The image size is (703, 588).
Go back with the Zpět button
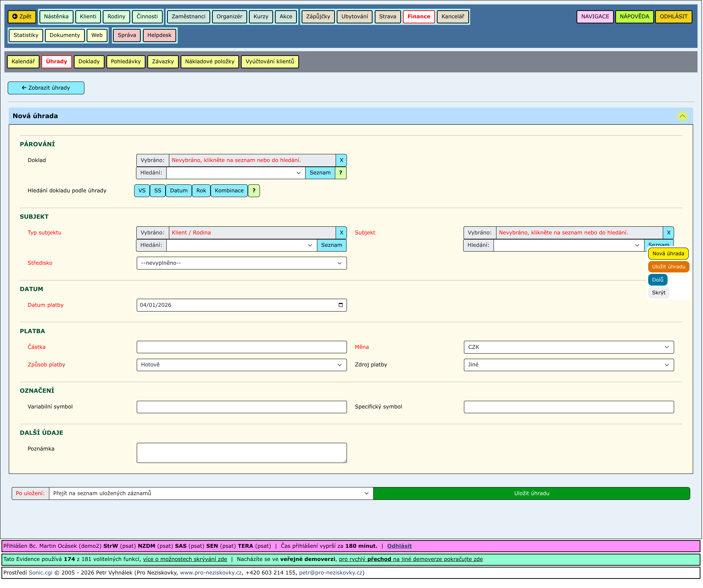pyautogui.click(x=22, y=16)
